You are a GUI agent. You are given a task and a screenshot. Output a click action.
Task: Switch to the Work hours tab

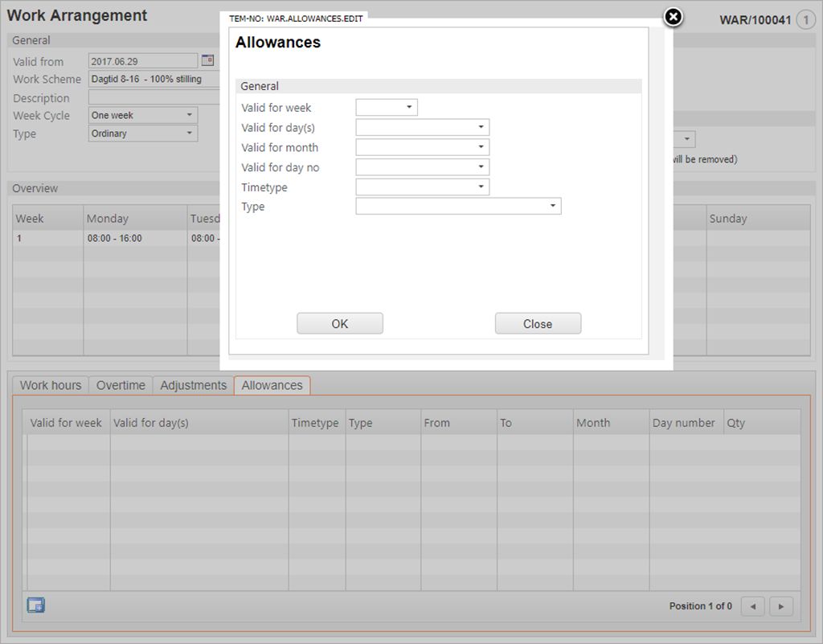tap(51, 385)
